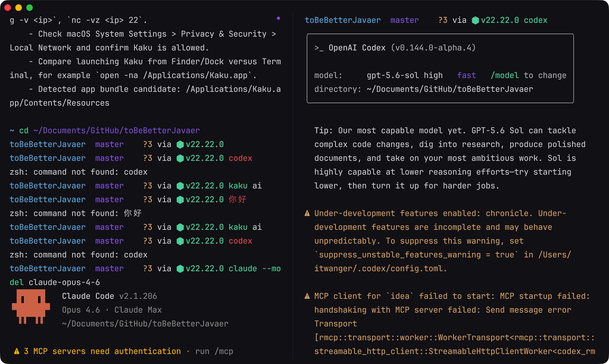609x364 pixels.
Task: Click the Node hexagon icon on the claude --mo line
Action: [180, 269]
